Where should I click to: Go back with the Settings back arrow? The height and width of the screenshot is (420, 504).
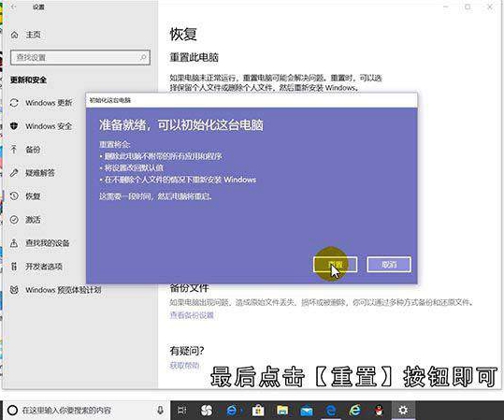[13, 7]
